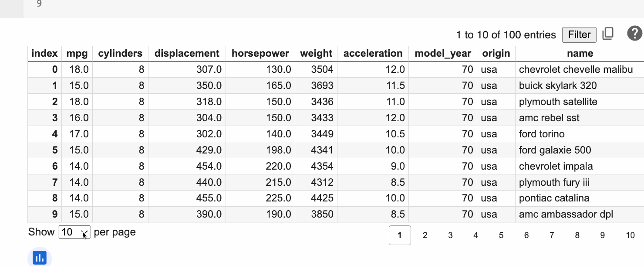Click the current page 1 button

(400, 235)
